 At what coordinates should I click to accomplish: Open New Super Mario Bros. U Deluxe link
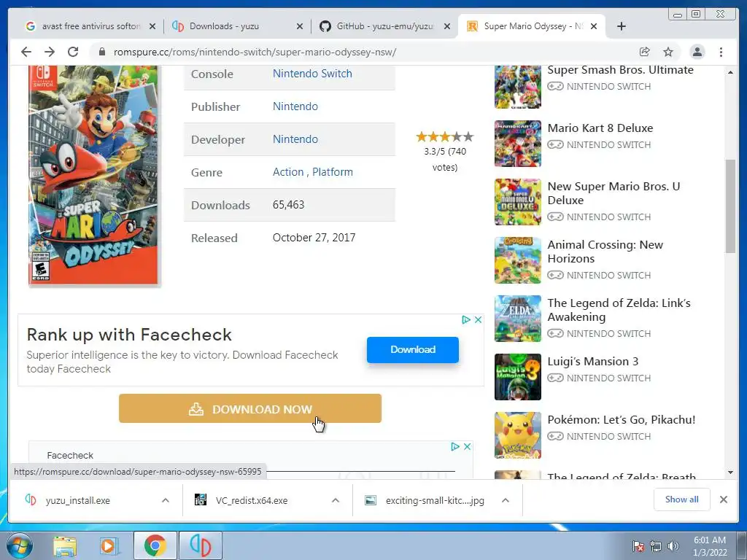point(614,193)
